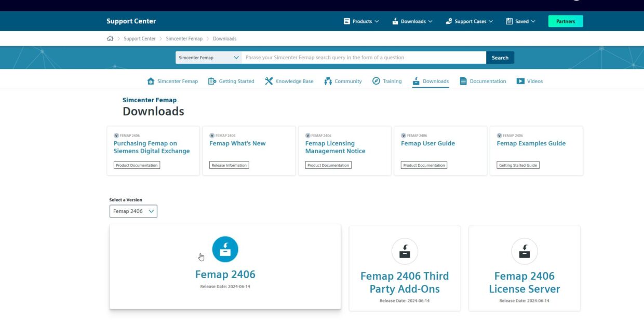Image resolution: width=644 pixels, height=327 pixels.
Task: Click the Downloads tab icon
Action: [x=416, y=81]
